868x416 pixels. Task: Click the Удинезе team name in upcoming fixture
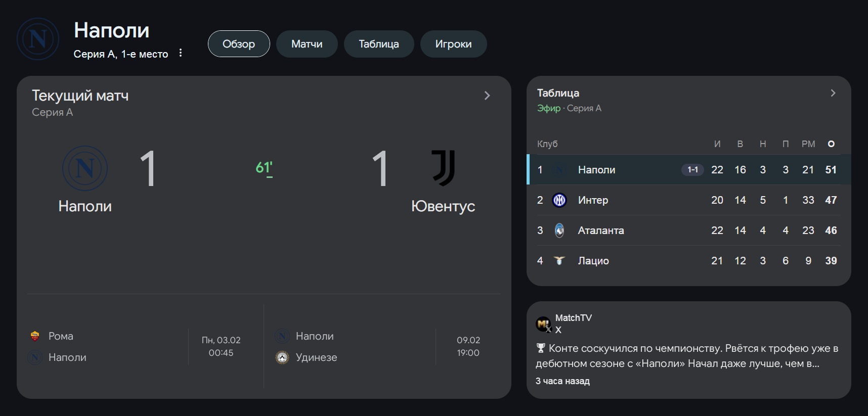[316, 357]
